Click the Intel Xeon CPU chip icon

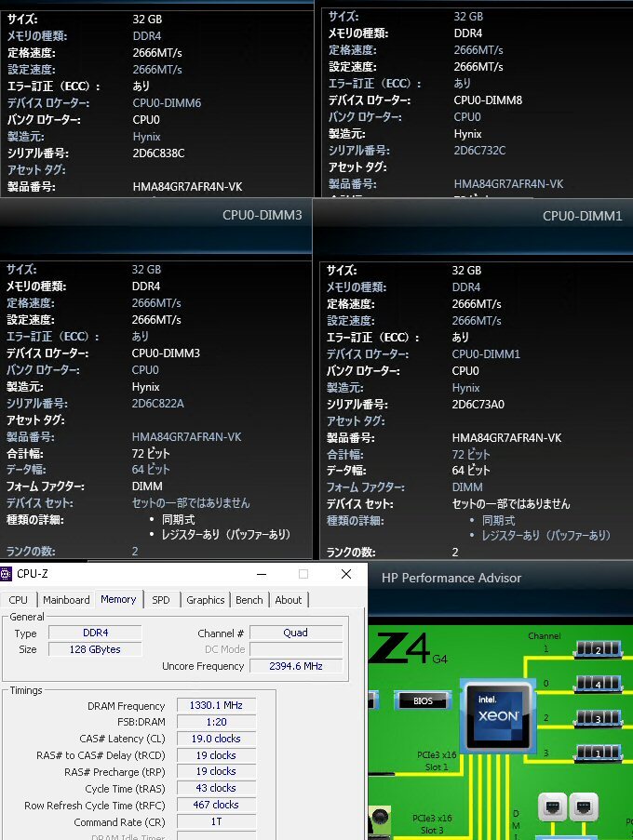[498, 715]
